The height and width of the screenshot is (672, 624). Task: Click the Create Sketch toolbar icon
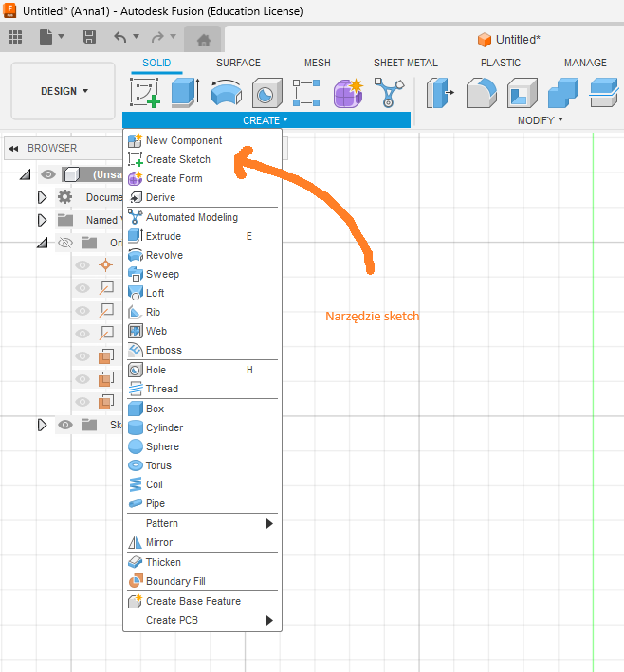point(145,92)
